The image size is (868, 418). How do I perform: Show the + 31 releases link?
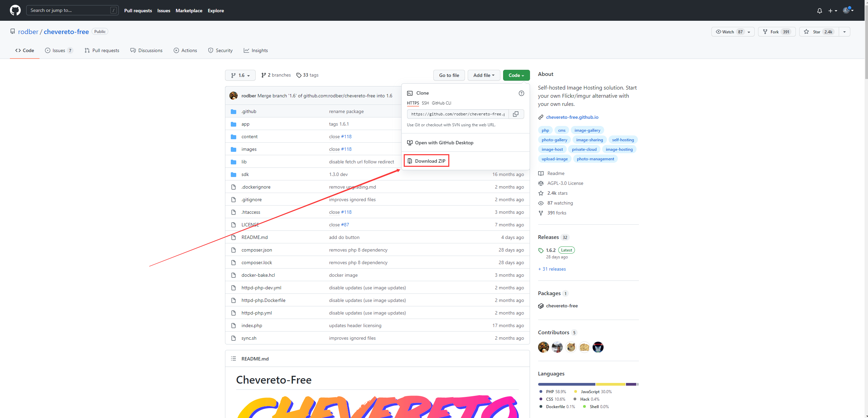[552, 269]
